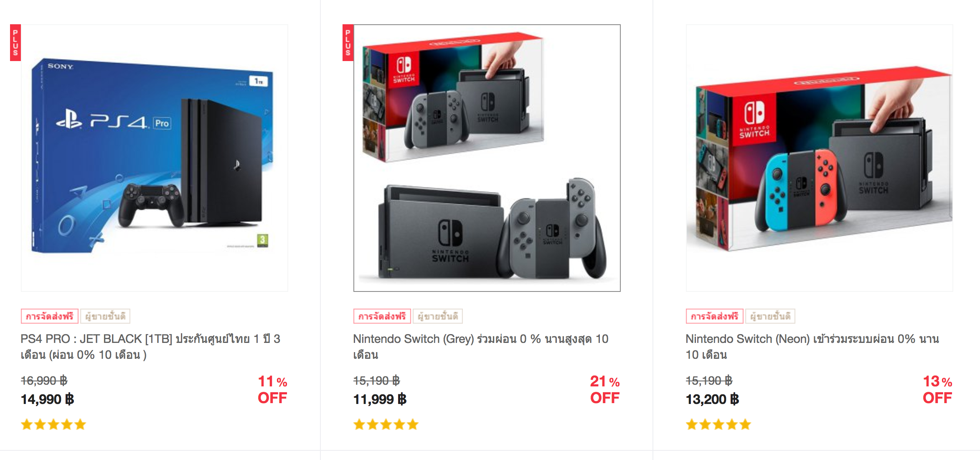This screenshot has height=460, width=980.
Task: Click the free shipping tag under Switch Grey
Action: (382, 316)
